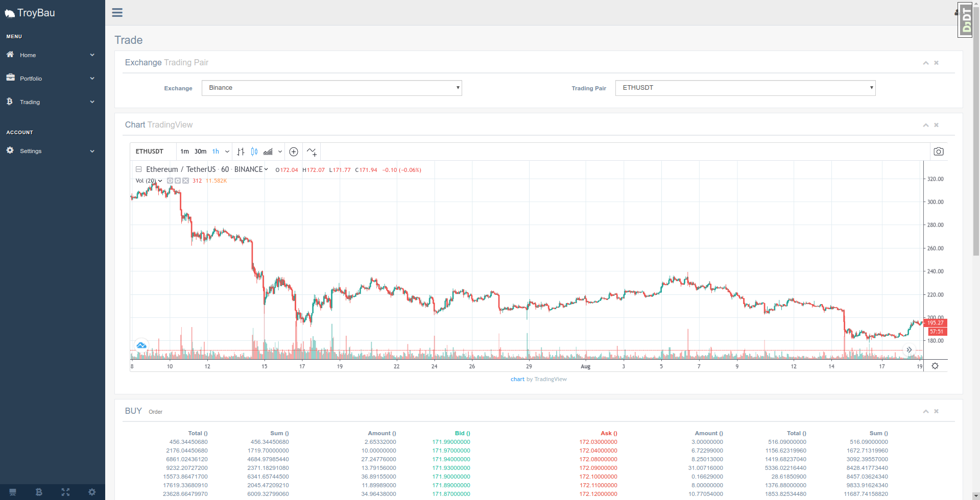The width and height of the screenshot is (980, 500).
Task: Collapse the Chart TradingView panel
Action: tap(925, 125)
